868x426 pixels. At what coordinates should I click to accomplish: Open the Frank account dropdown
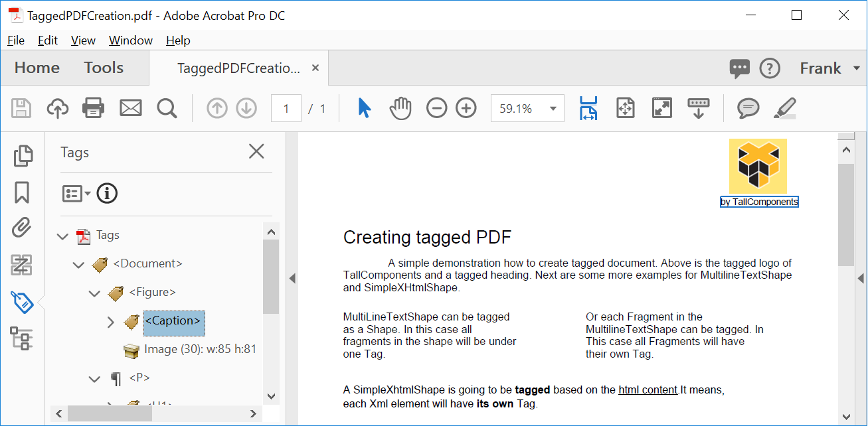(x=829, y=68)
